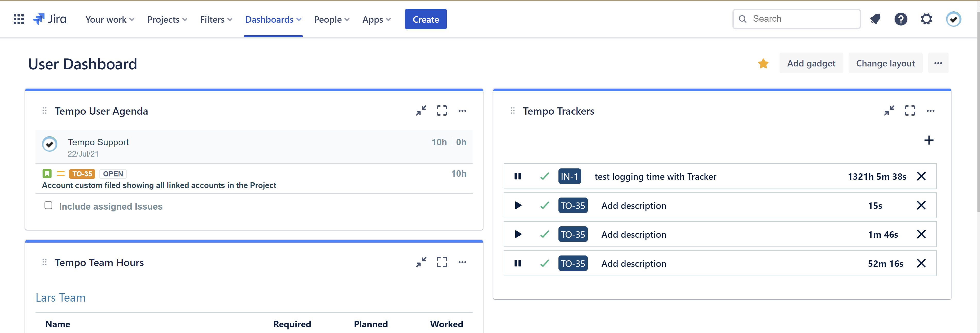Image resolution: width=980 pixels, height=333 pixels.
Task: Unfavorite the User Dashboard star
Action: coord(763,64)
